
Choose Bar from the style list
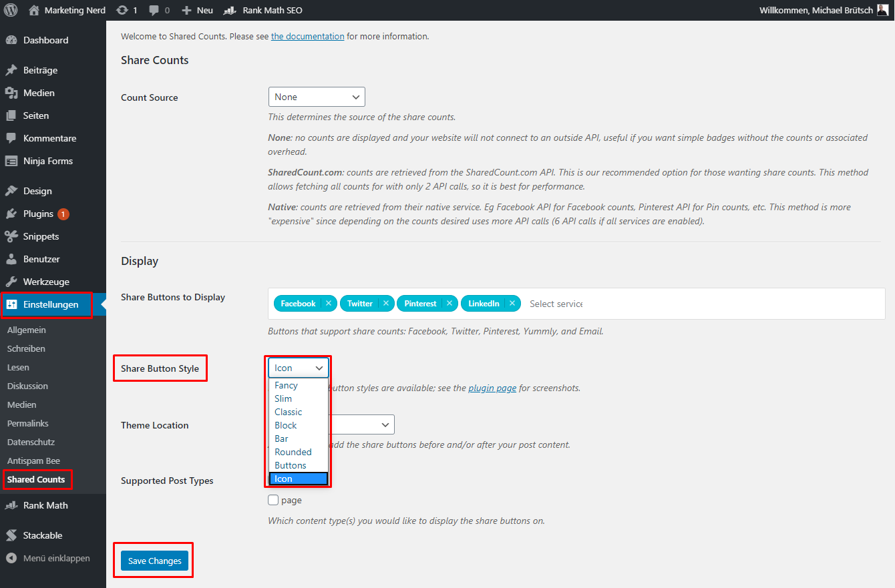tap(299, 438)
